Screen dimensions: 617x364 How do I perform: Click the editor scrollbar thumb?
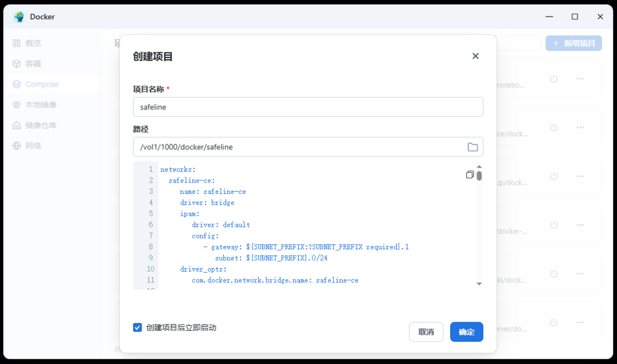point(479,176)
